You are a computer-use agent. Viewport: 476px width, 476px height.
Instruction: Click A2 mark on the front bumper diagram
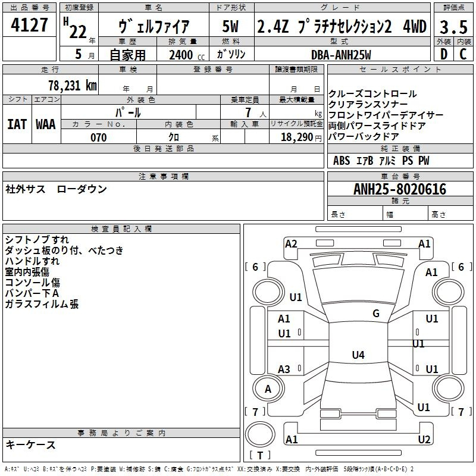point(291,243)
